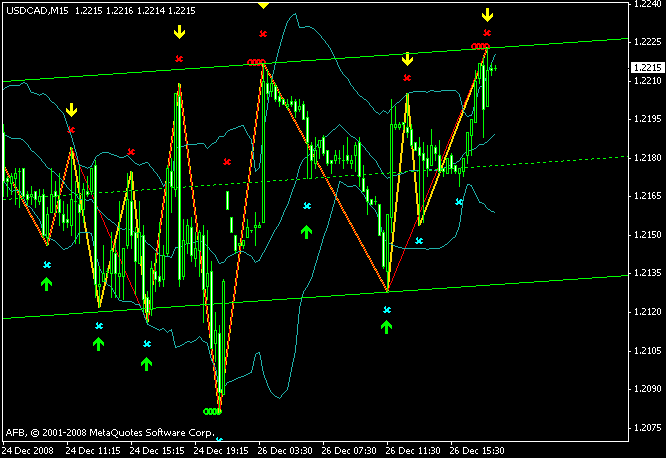666x458 pixels.
Task: Click the 1.2210 price scale label
Action: [647, 80]
